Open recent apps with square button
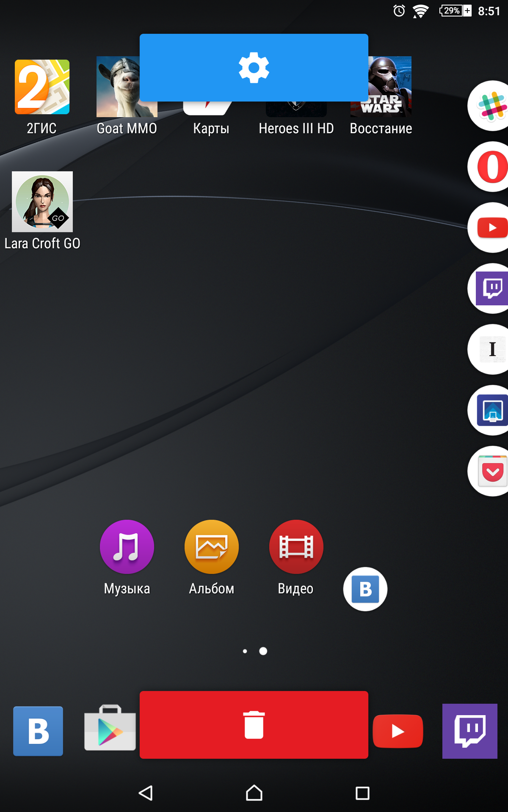Viewport: 508px width, 812px height. click(362, 793)
